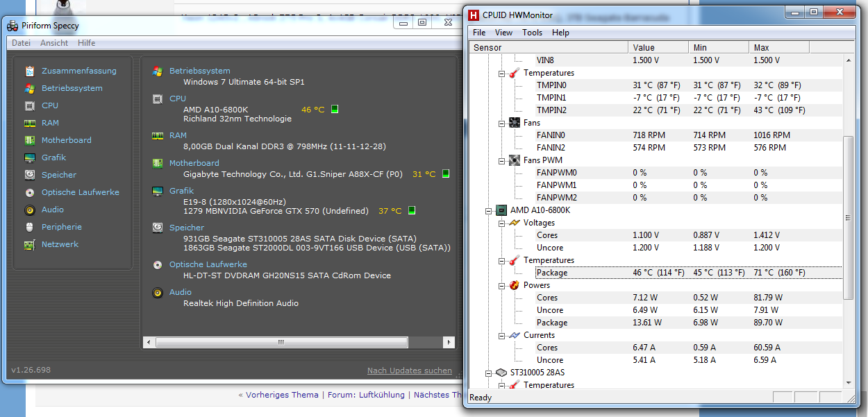Open the Tools menu in HWMonitor

[x=533, y=33]
